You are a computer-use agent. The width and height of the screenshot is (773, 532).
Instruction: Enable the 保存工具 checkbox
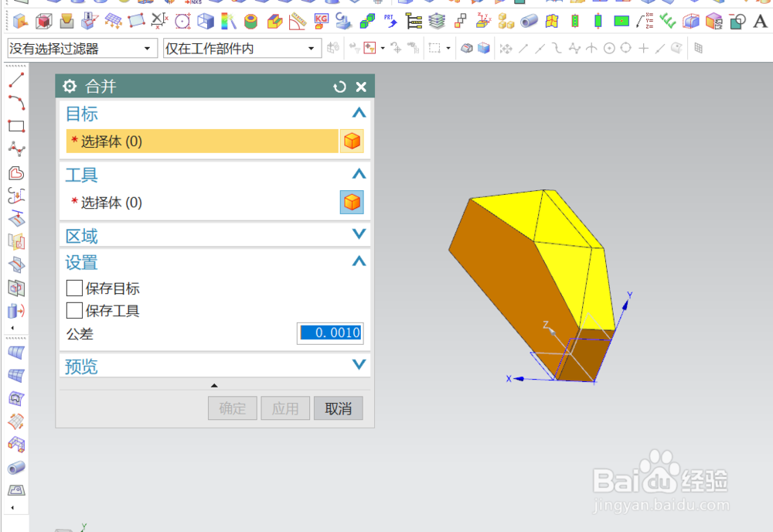(x=74, y=311)
